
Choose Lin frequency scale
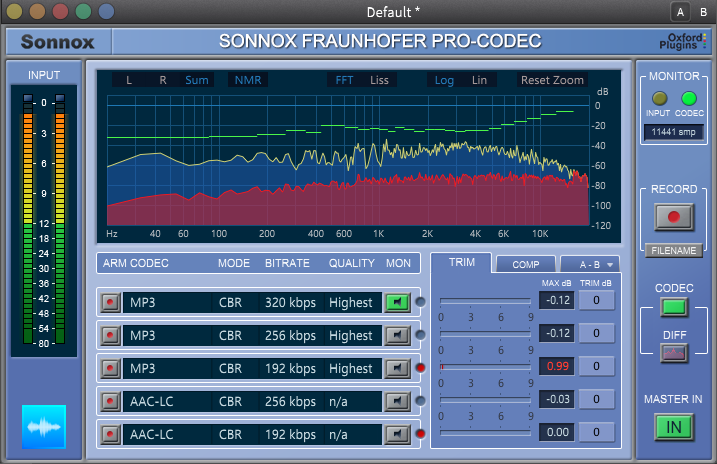click(x=479, y=80)
